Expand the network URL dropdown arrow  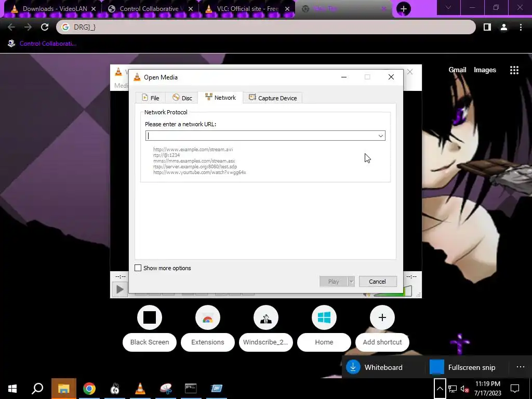click(x=381, y=136)
